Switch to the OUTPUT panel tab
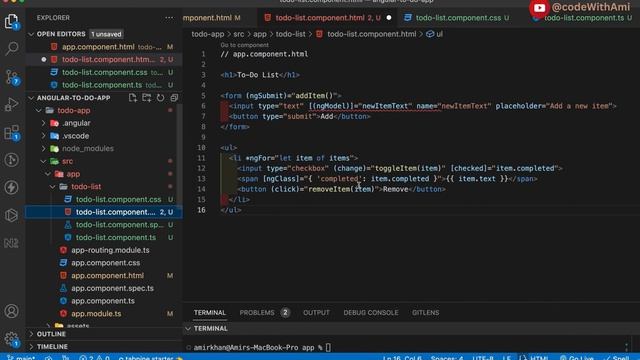The width and height of the screenshot is (640, 360). pyautogui.click(x=316, y=313)
